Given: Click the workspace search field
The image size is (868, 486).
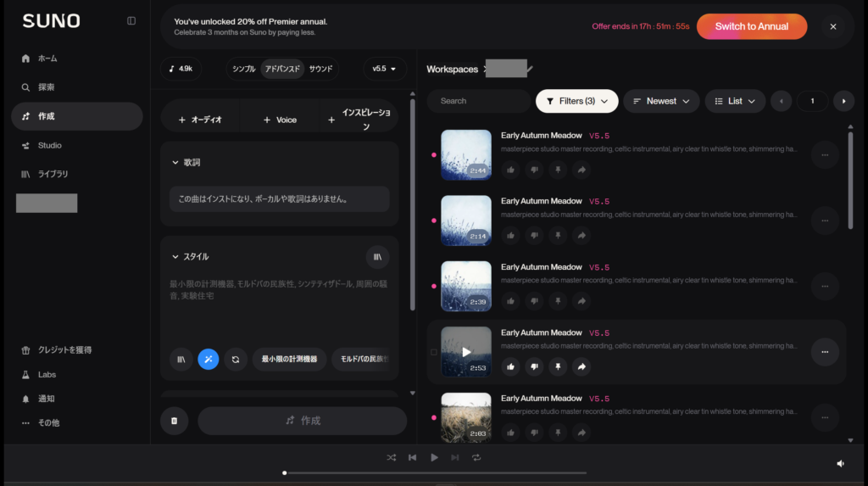Looking at the screenshot, I should coord(479,101).
